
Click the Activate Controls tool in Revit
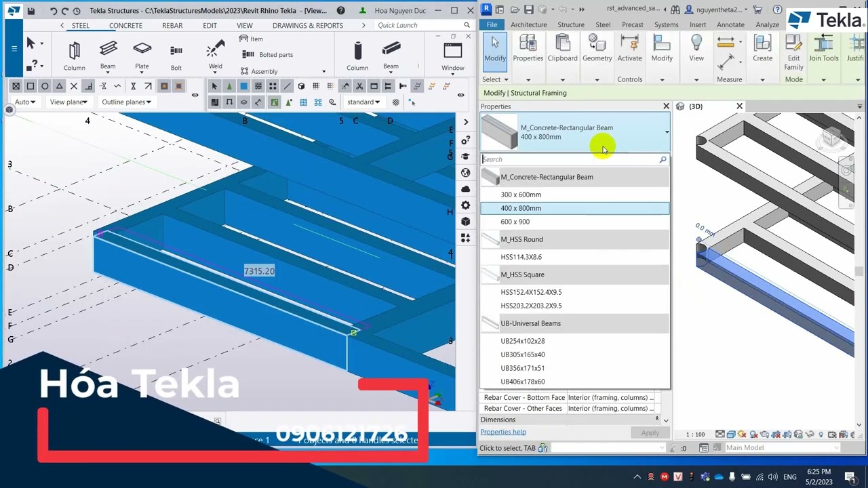tap(629, 49)
